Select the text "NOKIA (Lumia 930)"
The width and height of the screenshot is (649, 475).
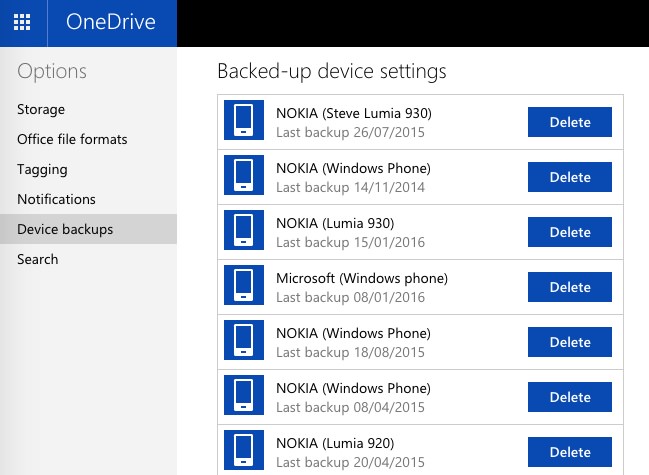tap(335, 223)
